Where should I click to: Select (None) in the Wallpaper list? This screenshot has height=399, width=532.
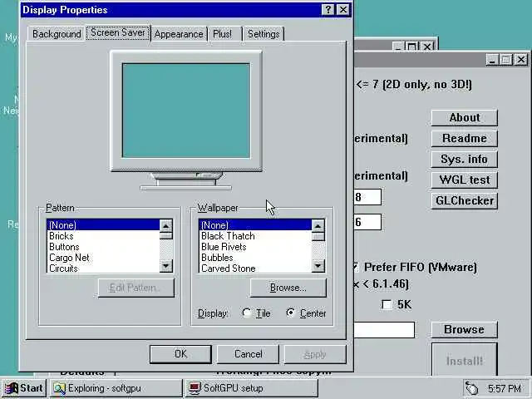coord(255,225)
